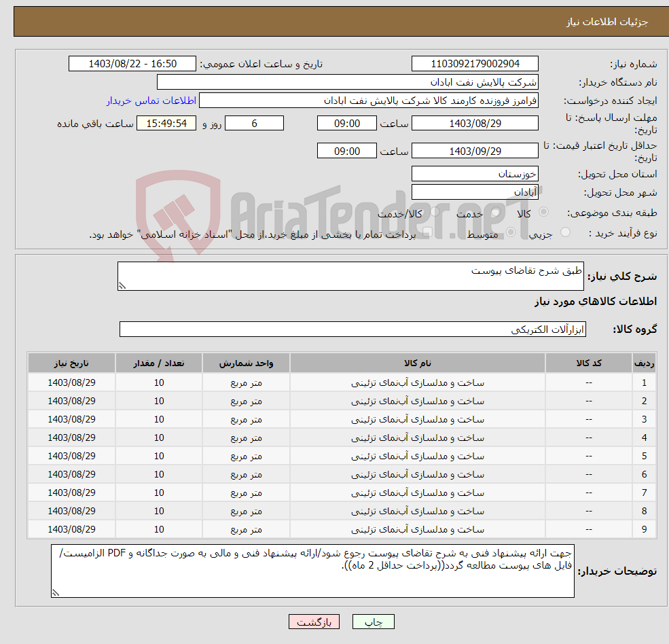The height and width of the screenshot is (644, 669).
Task: Click the unit cell متر مربع in row 2
Action: (x=246, y=401)
